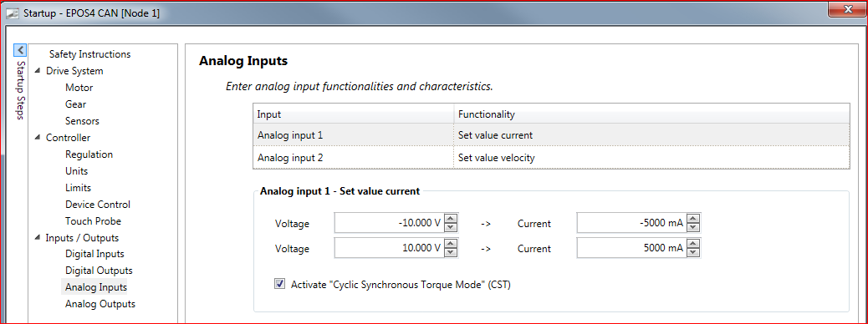Increase the 5000 mA current with up arrow
The image size is (868, 324).
tap(694, 244)
